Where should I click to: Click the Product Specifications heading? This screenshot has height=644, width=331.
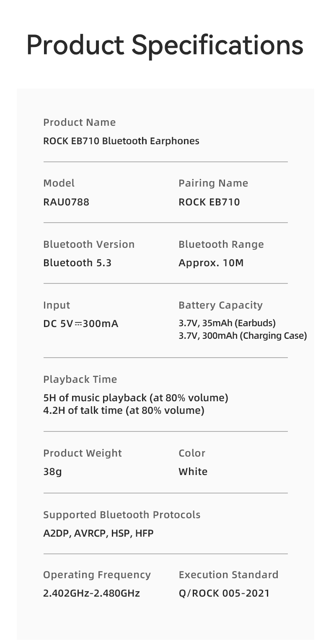coord(165,46)
